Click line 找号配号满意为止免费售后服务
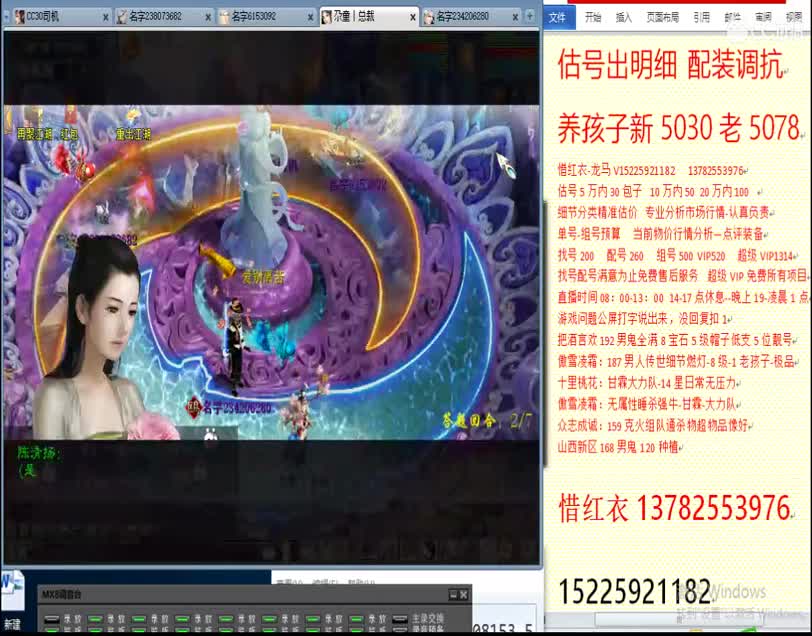Screen dimensions: 812x636 (x=682, y=276)
